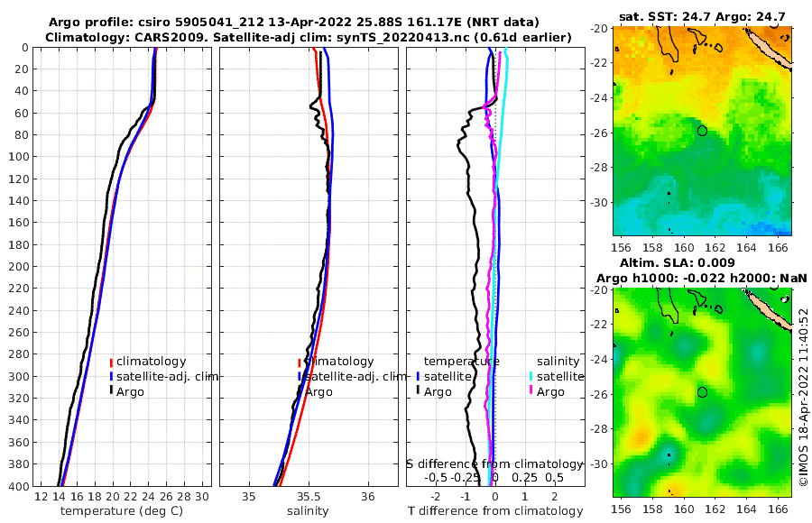
Task: Click magenta Argo salinity legend marker
Action: point(531,391)
